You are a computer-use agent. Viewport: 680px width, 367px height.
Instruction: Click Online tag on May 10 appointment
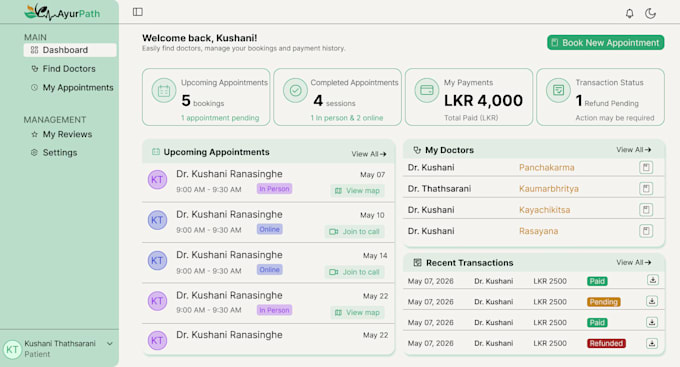pyautogui.click(x=269, y=229)
